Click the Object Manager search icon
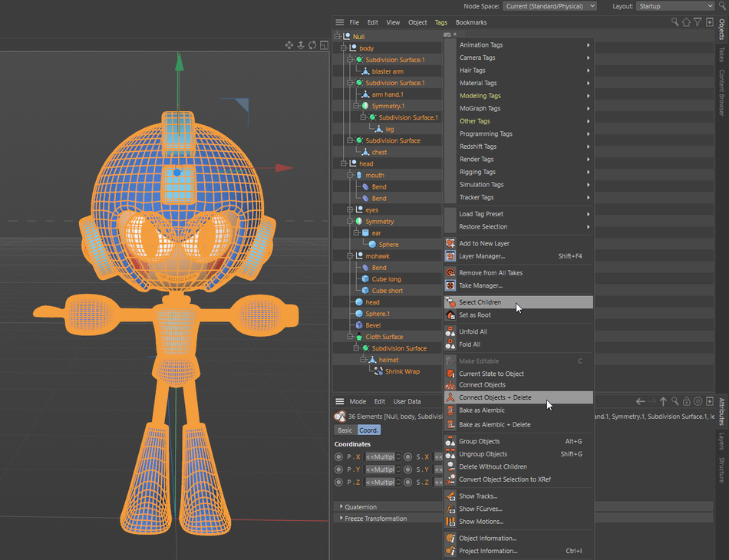The height and width of the screenshot is (560, 729). coord(675,21)
